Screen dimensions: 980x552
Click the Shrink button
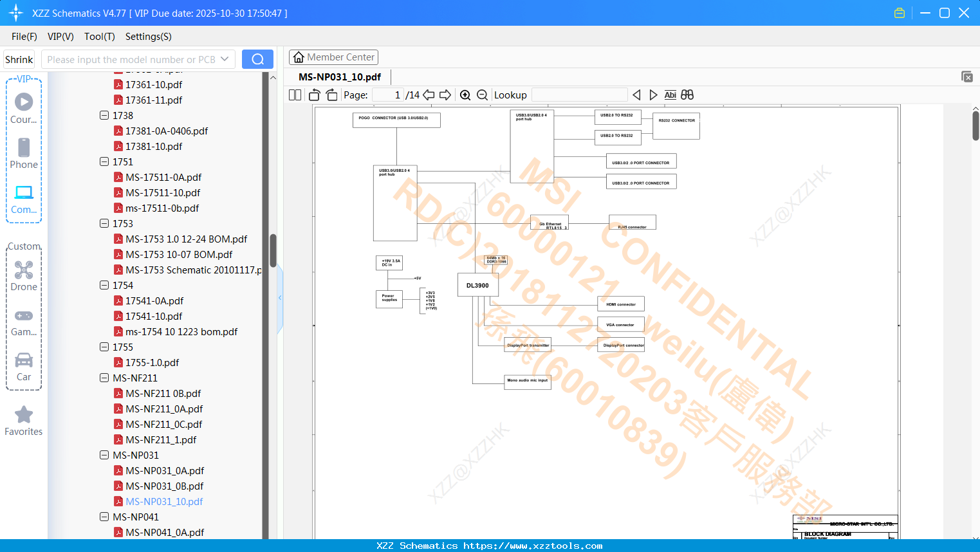click(x=19, y=59)
